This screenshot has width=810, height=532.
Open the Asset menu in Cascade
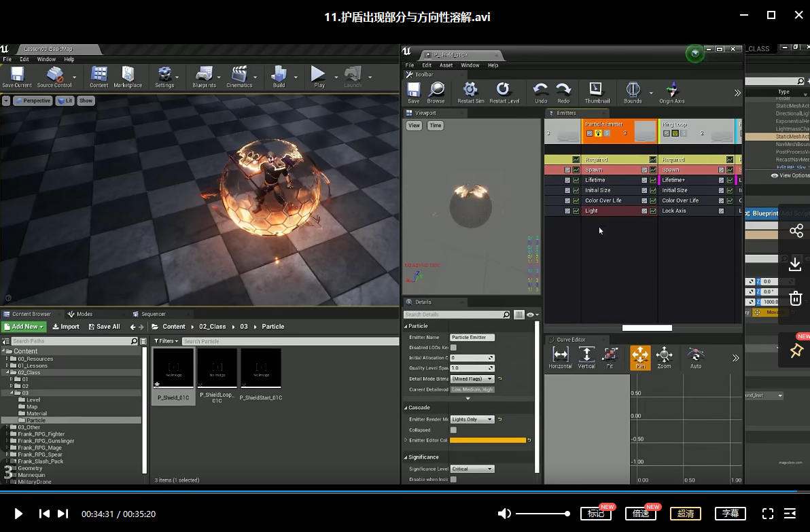pos(446,65)
